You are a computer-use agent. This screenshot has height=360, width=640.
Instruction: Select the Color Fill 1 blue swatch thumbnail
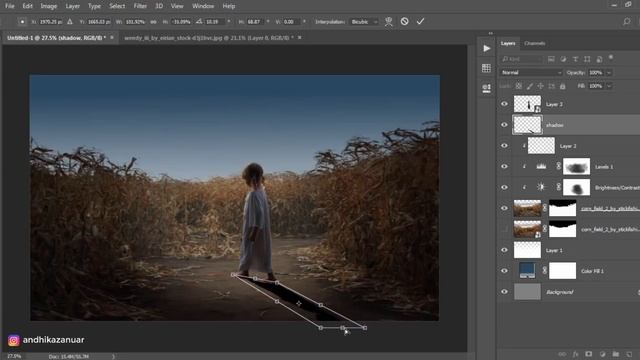pos(527,271)
